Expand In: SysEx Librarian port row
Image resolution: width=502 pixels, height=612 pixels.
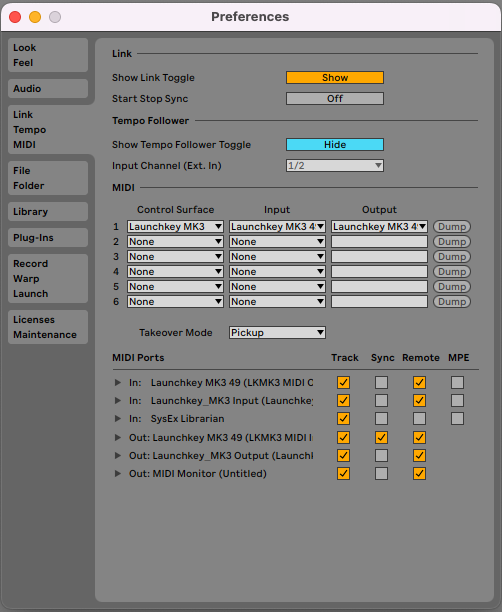click(117, 418)
